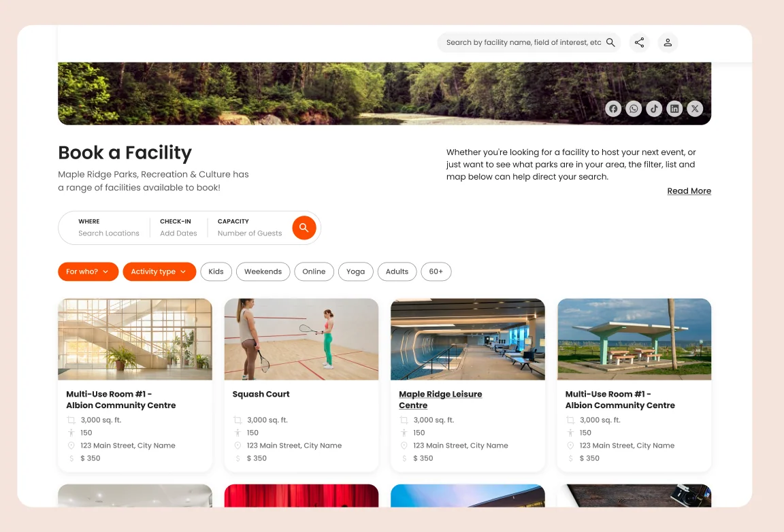Click the Book a Facility heading
The width and height of the screenshot is (784, 532).
click(125, 152)
